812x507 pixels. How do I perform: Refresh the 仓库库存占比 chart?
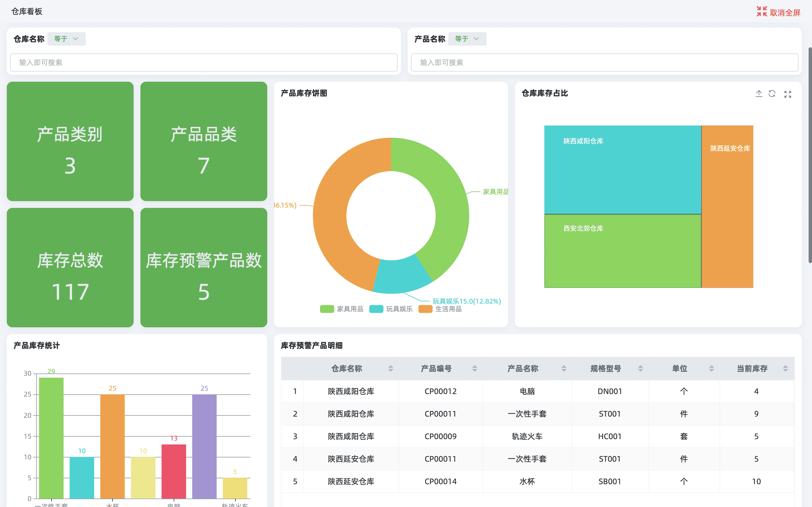[772, 94]
